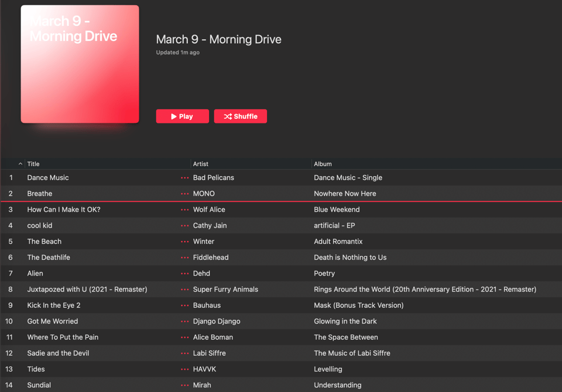Screen dimensions: 562x392
Task: Open more options for Breathe track
Action: [185, 194]
